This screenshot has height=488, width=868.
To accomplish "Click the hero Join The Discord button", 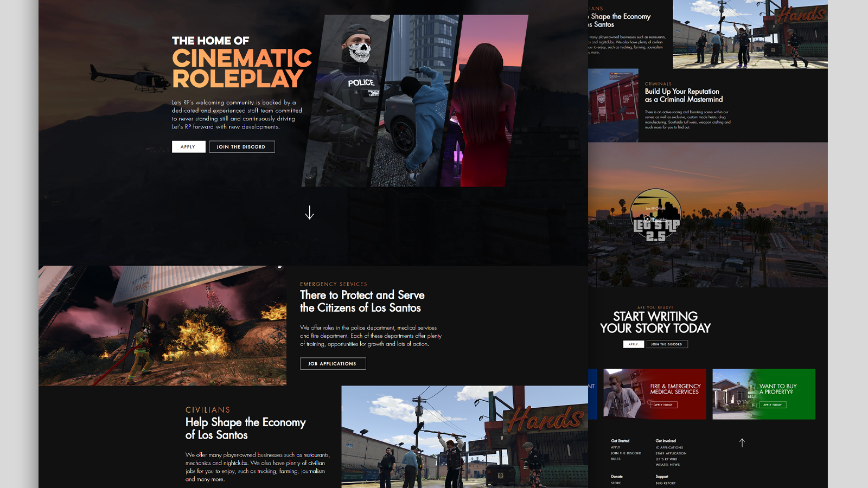I will tap(242, 147).
